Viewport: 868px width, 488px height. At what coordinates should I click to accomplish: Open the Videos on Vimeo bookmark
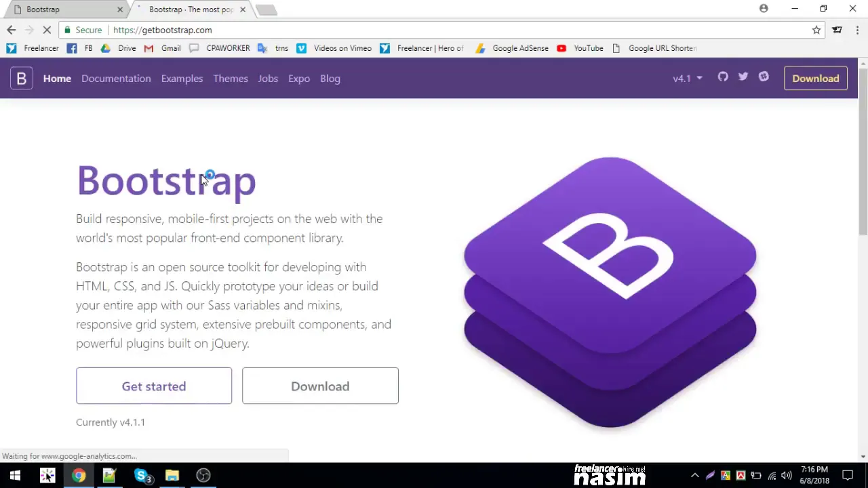point(334,48)
